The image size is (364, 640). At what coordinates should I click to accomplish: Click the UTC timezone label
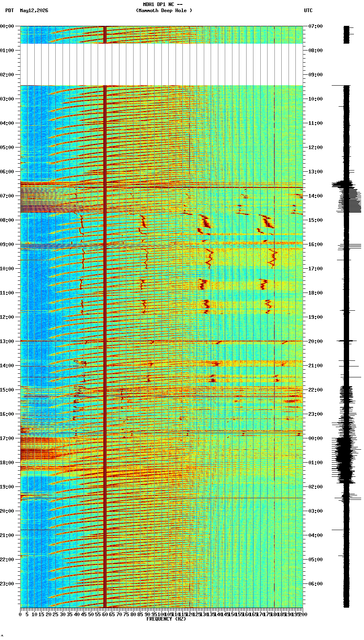click(x=308, y=11)
